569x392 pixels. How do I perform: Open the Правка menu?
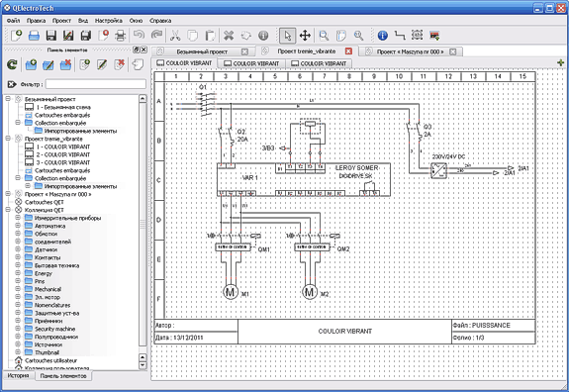point(36,21)
